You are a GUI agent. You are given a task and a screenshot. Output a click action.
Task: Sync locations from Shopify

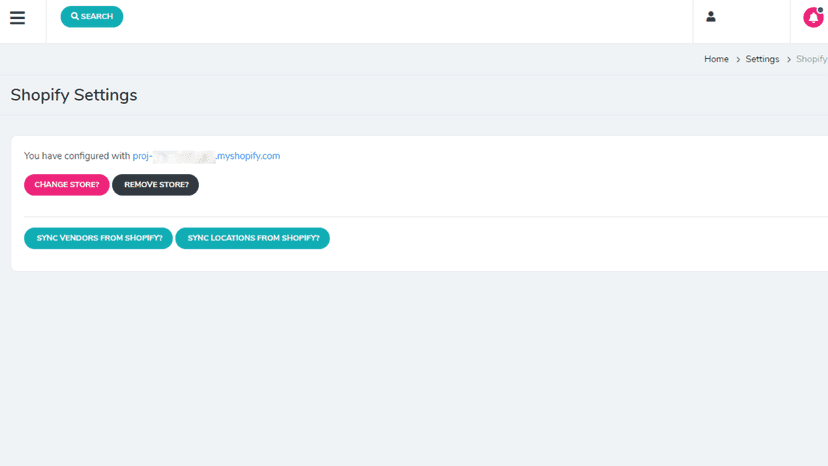pos(252,238)
